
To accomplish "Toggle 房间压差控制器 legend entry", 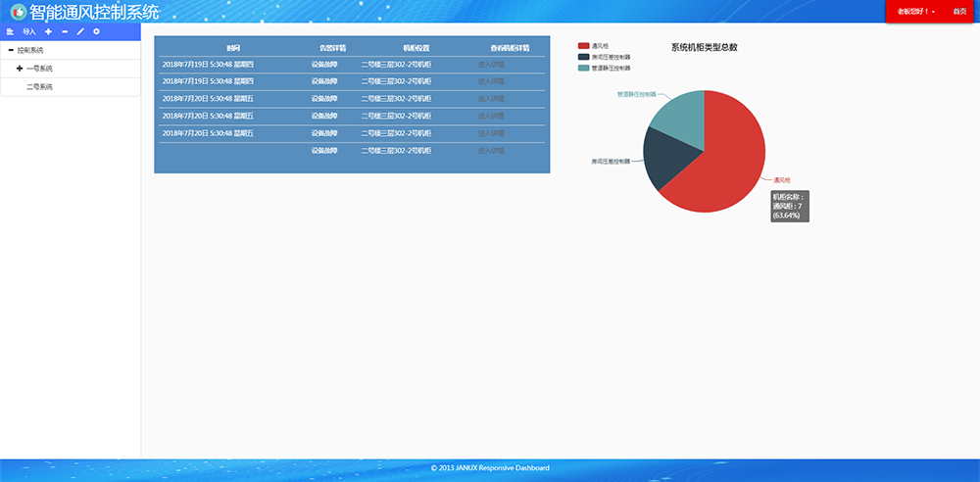I will pyautogui.click(x=603, y=57).
